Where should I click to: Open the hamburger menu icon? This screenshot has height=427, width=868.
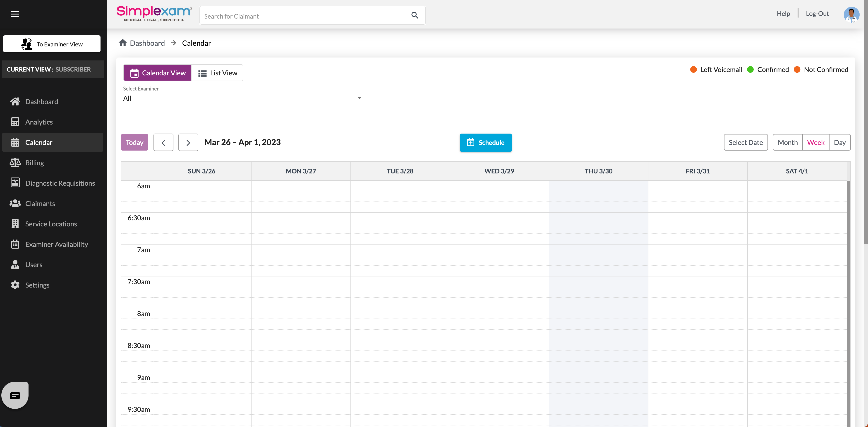point(15,14)
